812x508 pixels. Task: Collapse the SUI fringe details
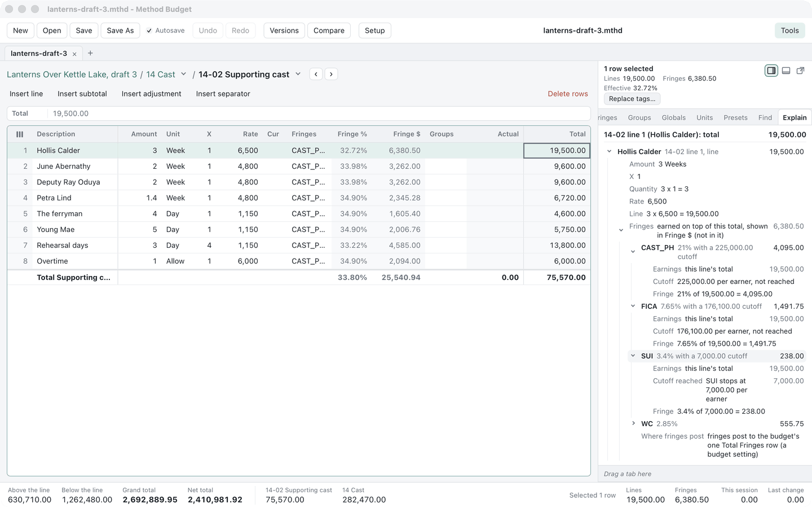tap(633, 356)
